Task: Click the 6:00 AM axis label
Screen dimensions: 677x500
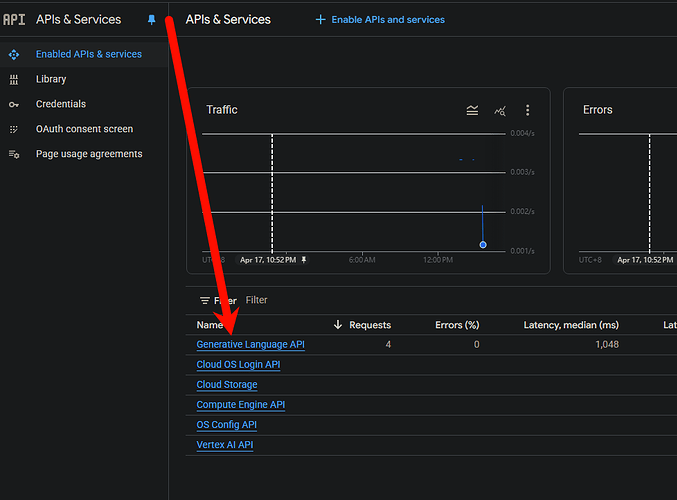Action: [362, 260]
